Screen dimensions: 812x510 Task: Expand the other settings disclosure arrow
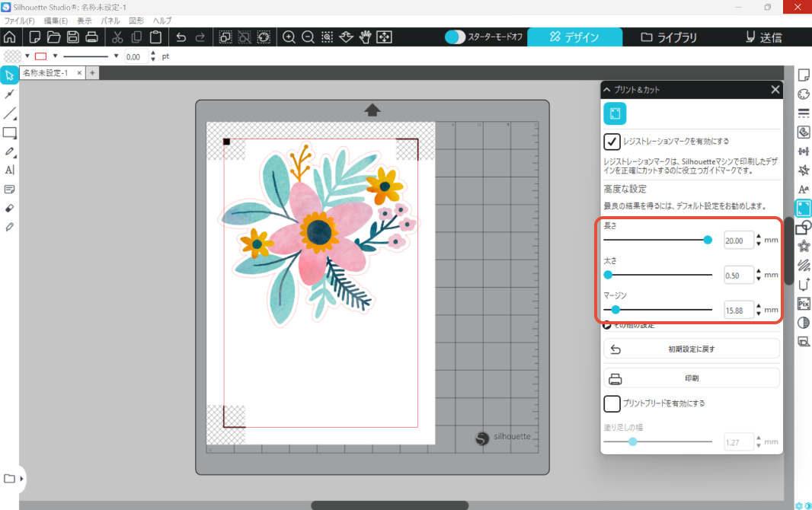click(607, 326)
